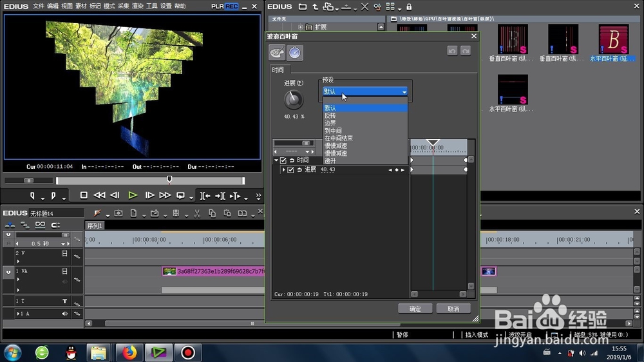This screenshot has height=362, width=644.
Task: Expand the 进展 parameter row
Action: click(x=283, y=169)
